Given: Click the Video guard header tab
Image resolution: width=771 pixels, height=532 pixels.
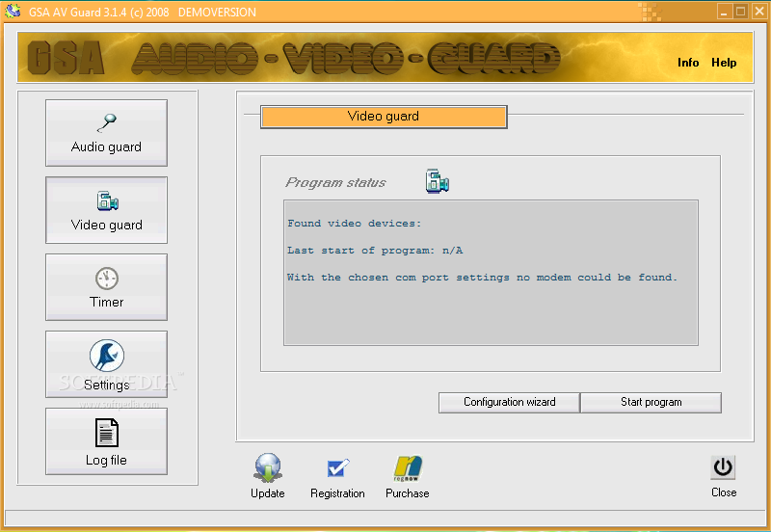Looking at the screenshot, I should coord(384,117).
